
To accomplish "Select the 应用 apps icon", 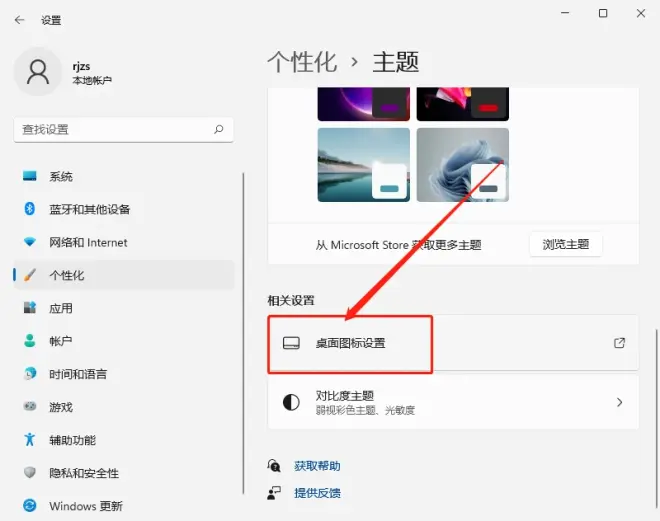I will 29,308.
